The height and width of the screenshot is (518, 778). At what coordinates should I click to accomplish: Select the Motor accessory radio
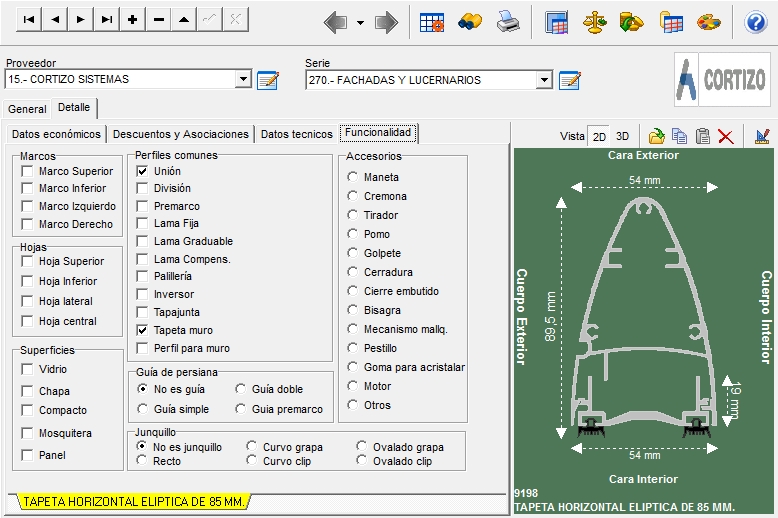click(352, 386)
